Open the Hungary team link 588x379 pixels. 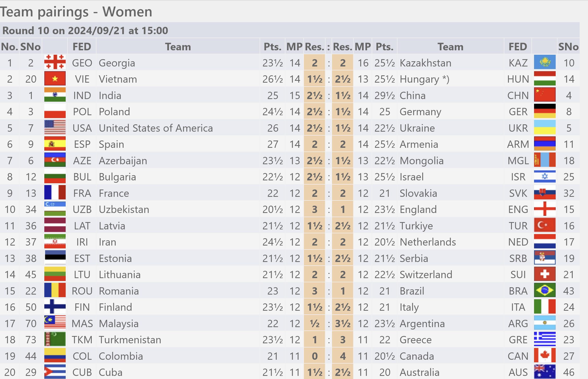(419, 79)
